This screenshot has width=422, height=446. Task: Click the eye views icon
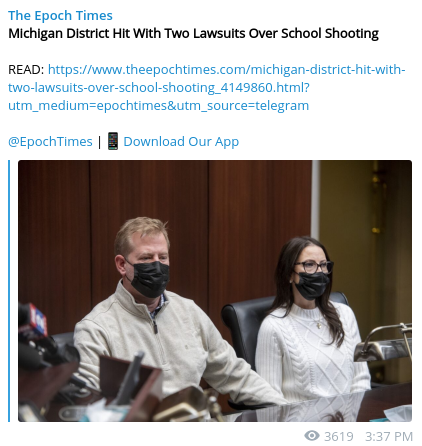(x=312, y=435)
